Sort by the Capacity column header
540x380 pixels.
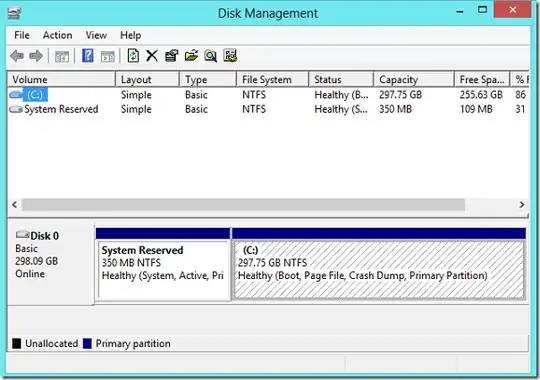pos(414,80)
